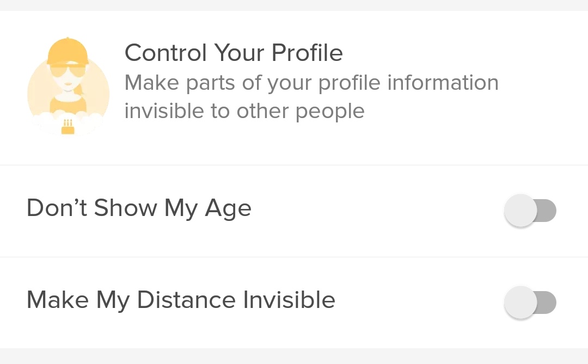Screen dimensions: 588x364
Task: Click the Control Your Profile heading
Action: click(234, 53)
